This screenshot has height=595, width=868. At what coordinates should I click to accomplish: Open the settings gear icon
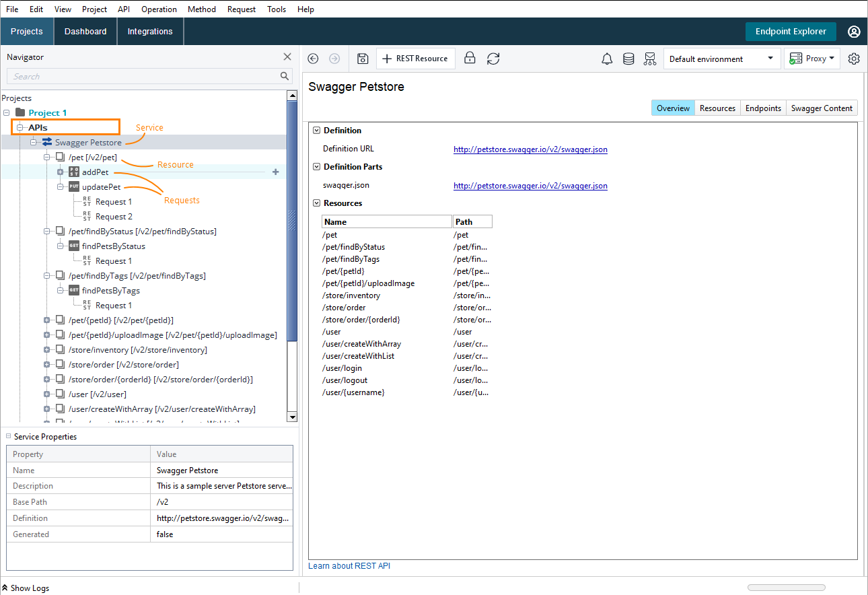pyautogui.click(x=854, y=59)
